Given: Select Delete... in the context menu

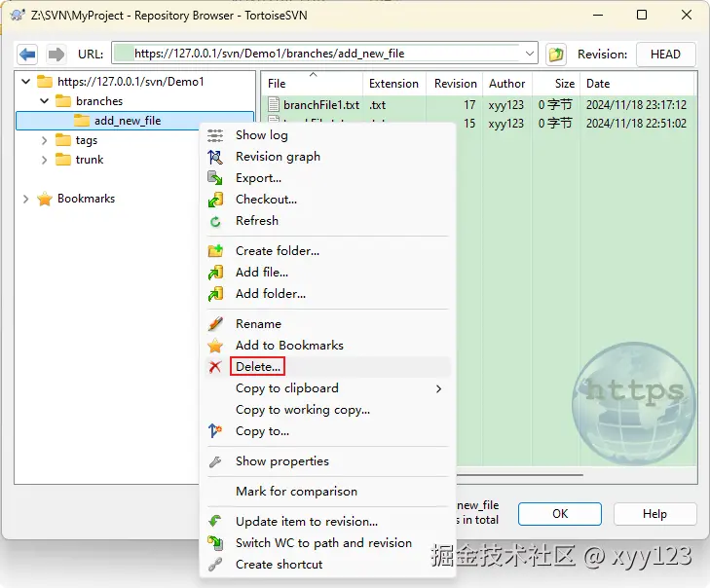Looking at the screenshot, I should pyautogui.click(x=258, y=367).
